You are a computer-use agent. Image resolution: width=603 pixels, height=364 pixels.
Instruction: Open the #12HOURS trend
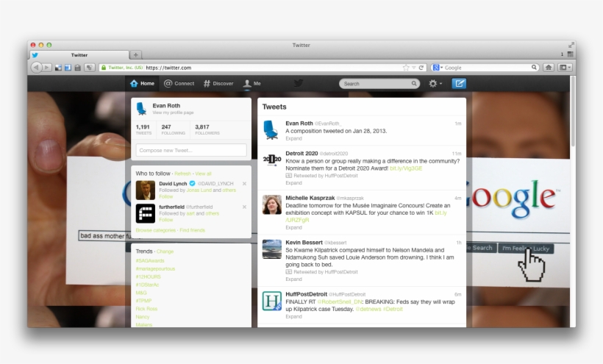point(148,276)
